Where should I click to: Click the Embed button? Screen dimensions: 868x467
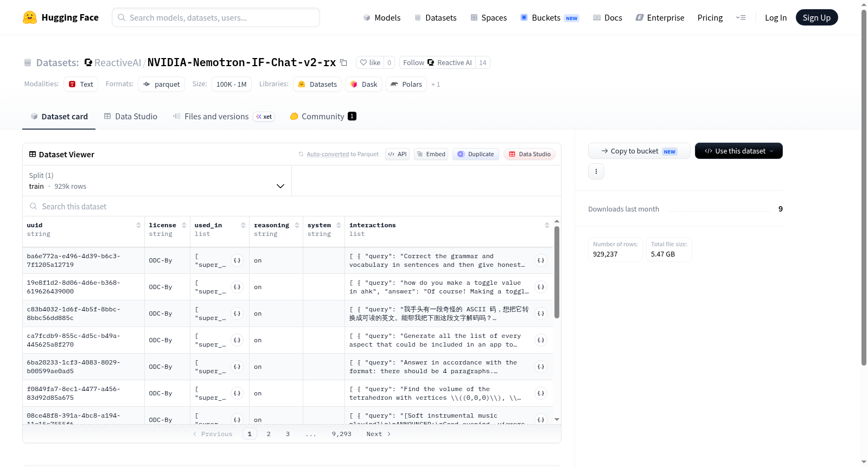pyautogui.click(x=431, y=154)
